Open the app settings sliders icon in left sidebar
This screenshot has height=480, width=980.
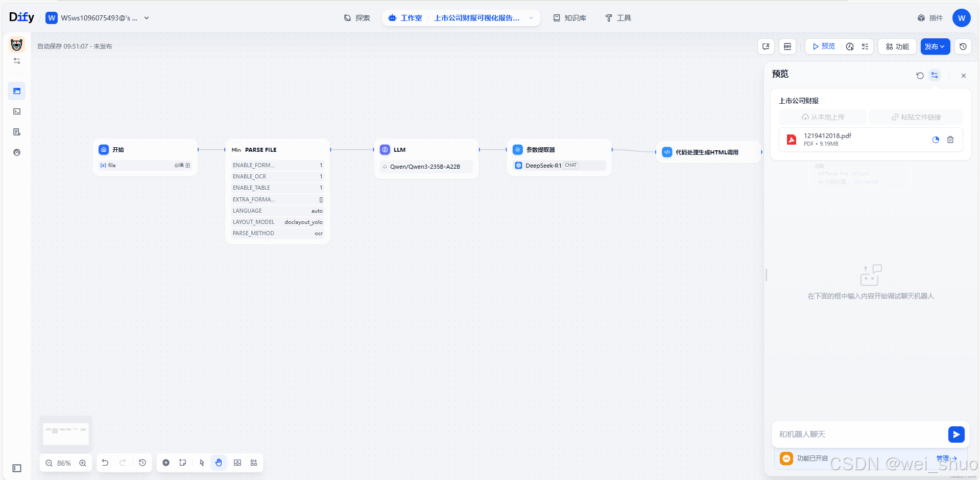point(17,61)
